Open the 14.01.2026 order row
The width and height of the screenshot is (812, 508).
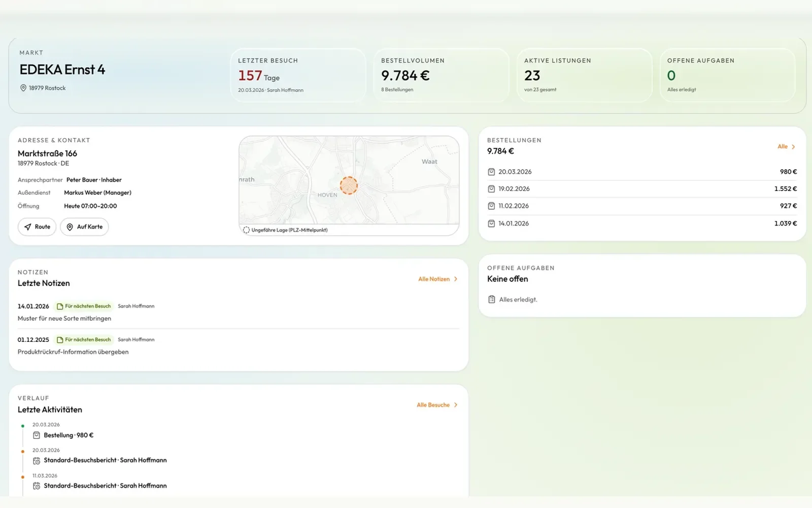pyautogui.click(x=642, y=224)
